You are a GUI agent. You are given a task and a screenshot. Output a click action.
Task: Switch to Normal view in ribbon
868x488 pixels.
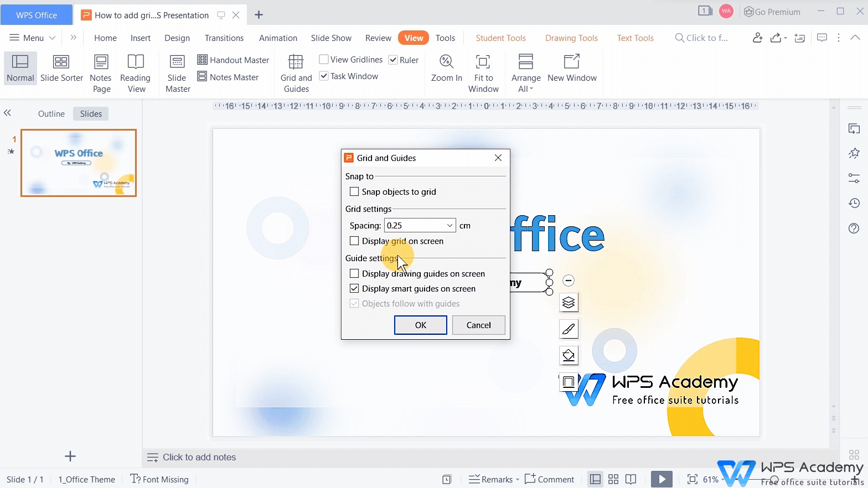click(x=20, y=68)
